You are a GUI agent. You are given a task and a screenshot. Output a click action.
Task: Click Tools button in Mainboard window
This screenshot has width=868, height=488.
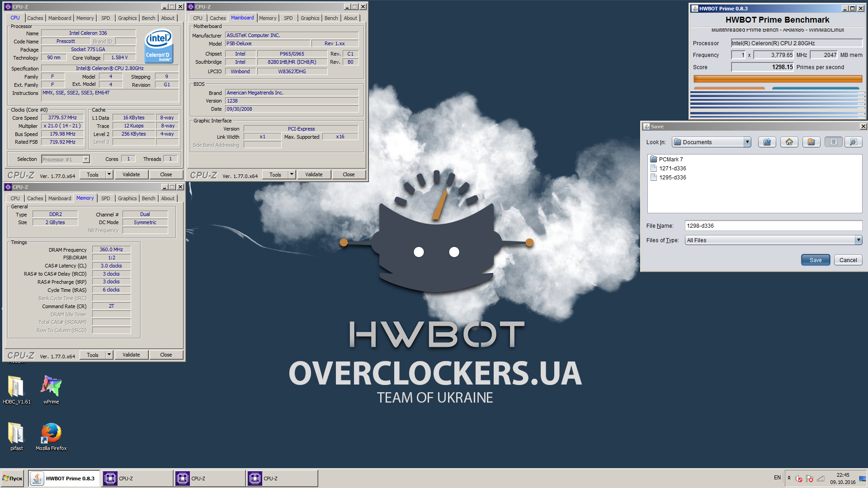pyautogui.click(x=275, y=174)
